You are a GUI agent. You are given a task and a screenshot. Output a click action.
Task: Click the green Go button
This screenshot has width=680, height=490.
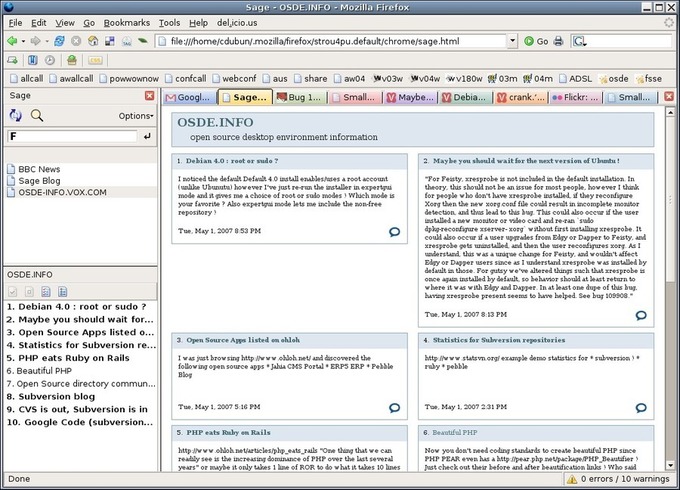536,41
